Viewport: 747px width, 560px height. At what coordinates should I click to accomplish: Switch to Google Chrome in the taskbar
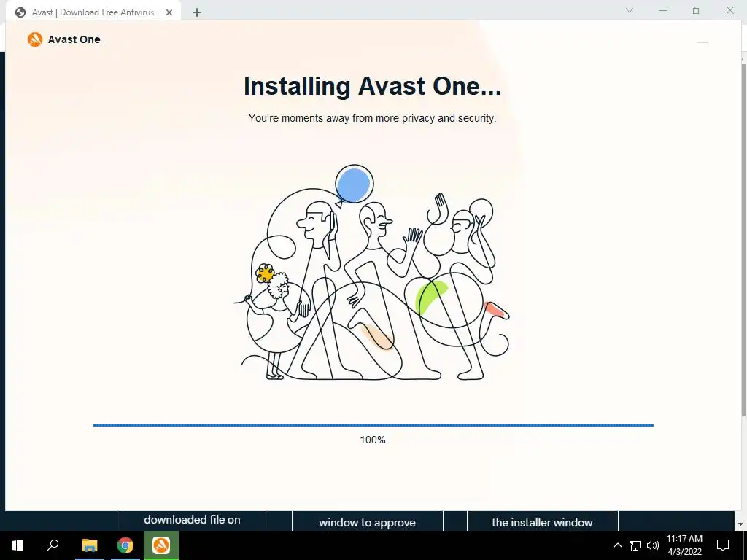(x=125, y=545)
